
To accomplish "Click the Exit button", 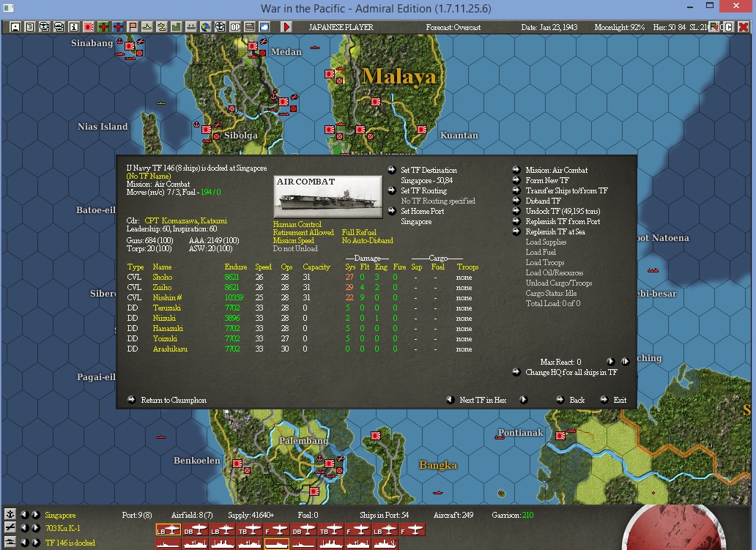I will [x=620, y=400].
